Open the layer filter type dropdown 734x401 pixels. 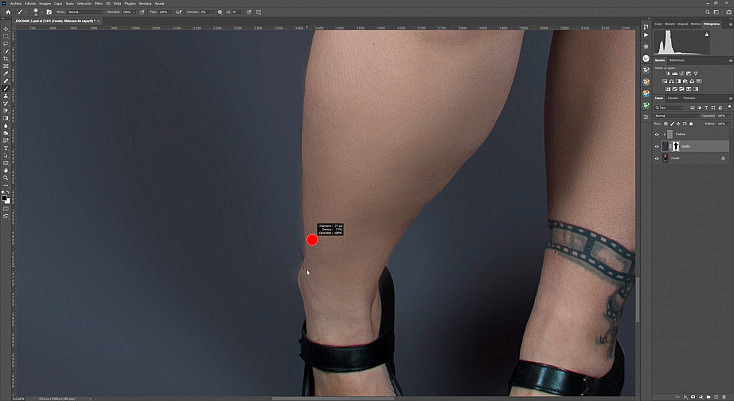pos(669,108)
